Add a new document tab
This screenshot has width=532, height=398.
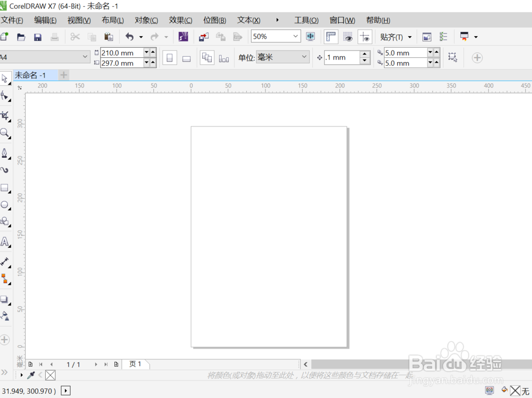tap(64, 75)
